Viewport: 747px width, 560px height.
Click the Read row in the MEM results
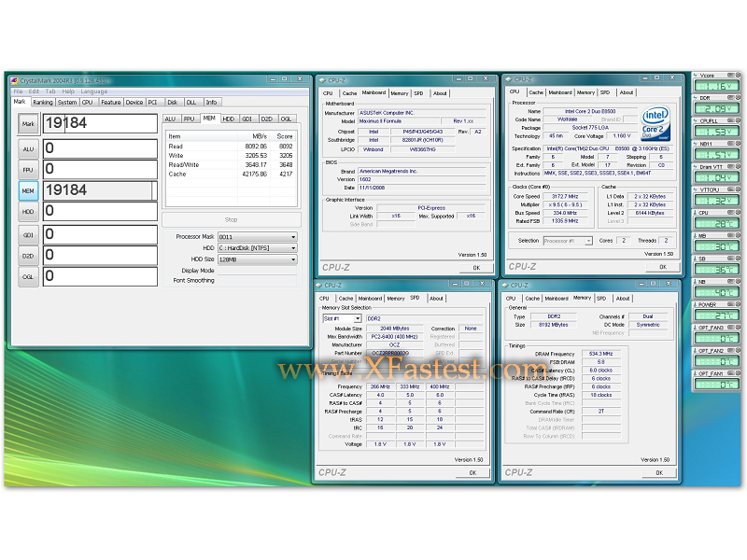231,147
